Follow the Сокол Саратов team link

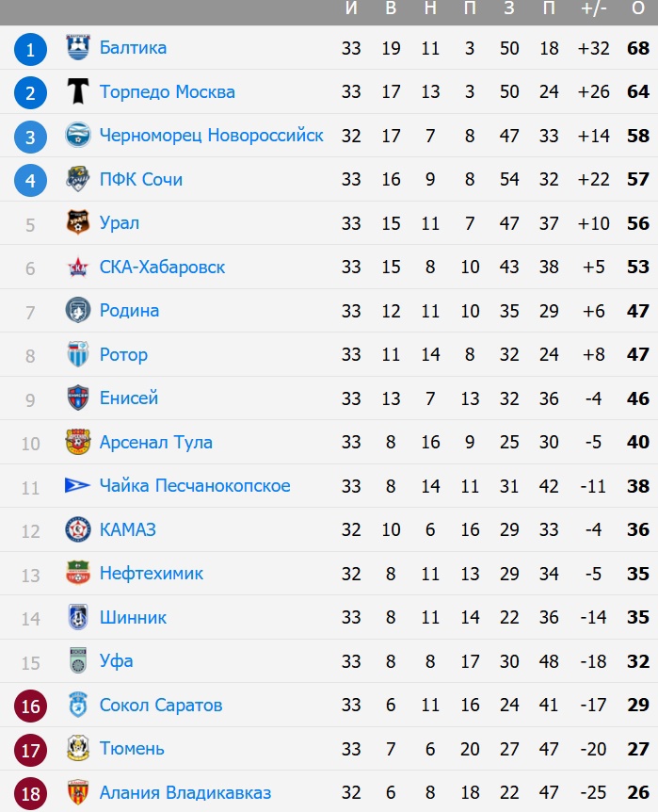(160, 705)
